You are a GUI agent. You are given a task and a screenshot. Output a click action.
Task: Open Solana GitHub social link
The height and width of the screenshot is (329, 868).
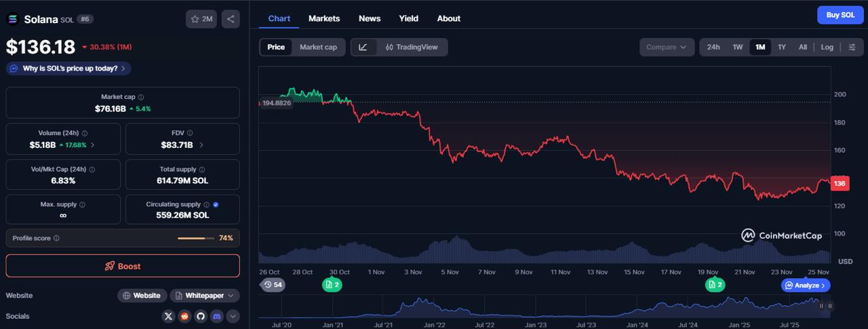201,316
